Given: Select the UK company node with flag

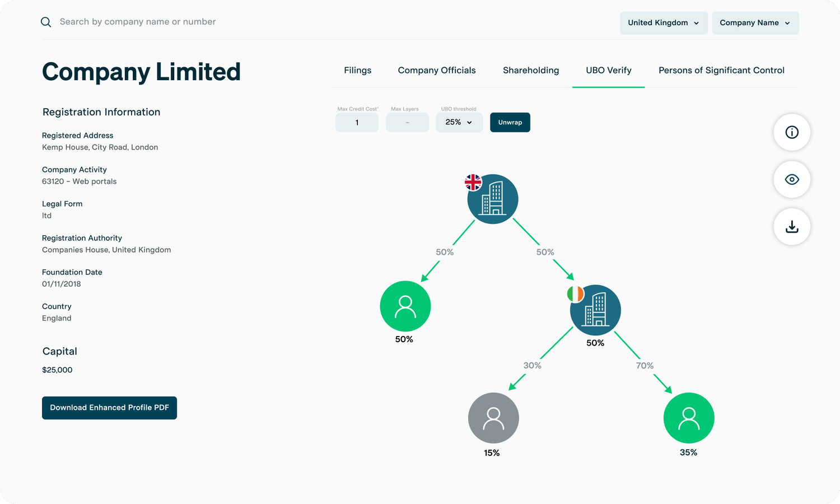Looking at the screenshot, I should 493,199.
